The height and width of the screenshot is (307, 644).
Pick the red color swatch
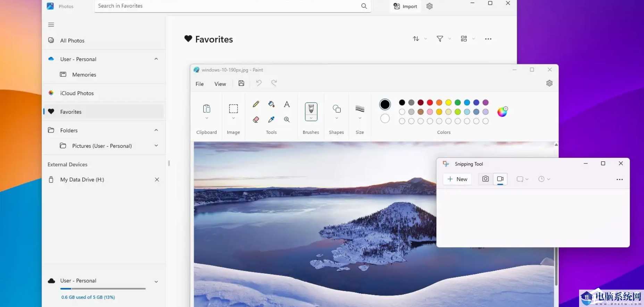pos(430,103)
